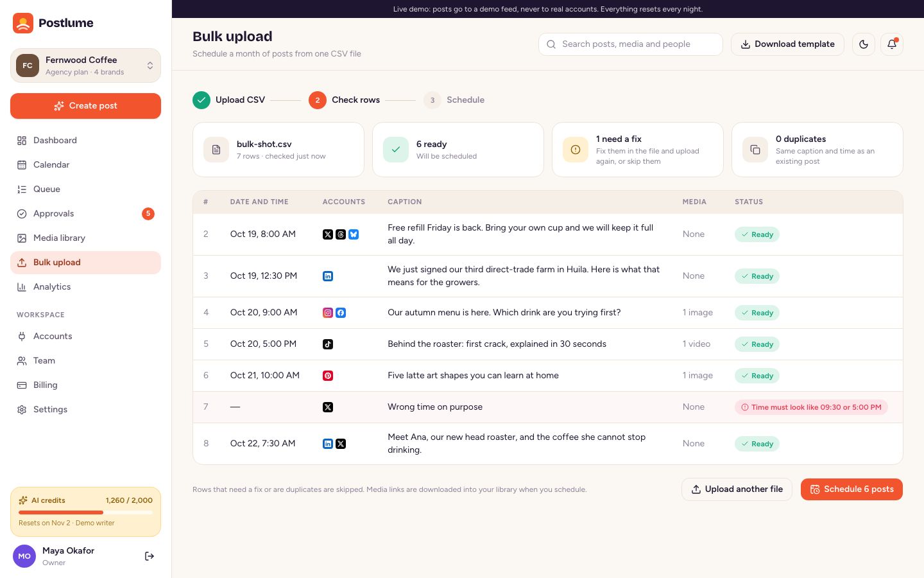The image size is (924, 578).
Task: Click the 1 need a fix warning icon
Action: point(576,150)
